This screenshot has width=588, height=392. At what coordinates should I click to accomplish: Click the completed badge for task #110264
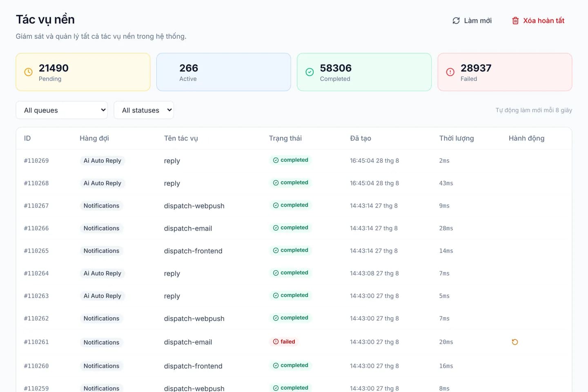click(x=290, y=272)
